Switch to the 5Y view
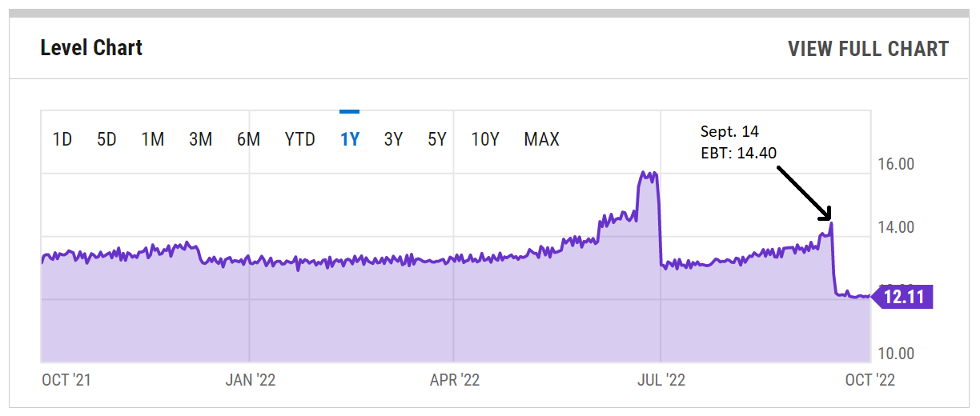This screenshot has width=980, height=416. point(436,139)
